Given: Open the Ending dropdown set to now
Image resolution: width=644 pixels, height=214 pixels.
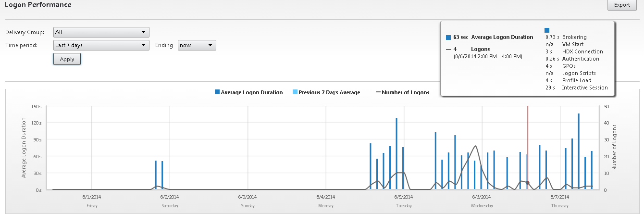Looking at the screenshot, I should (197, 45).
